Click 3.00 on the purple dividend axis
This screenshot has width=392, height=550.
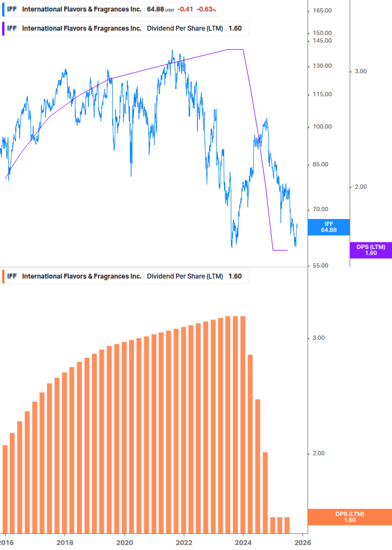click(x=361, y=71)
